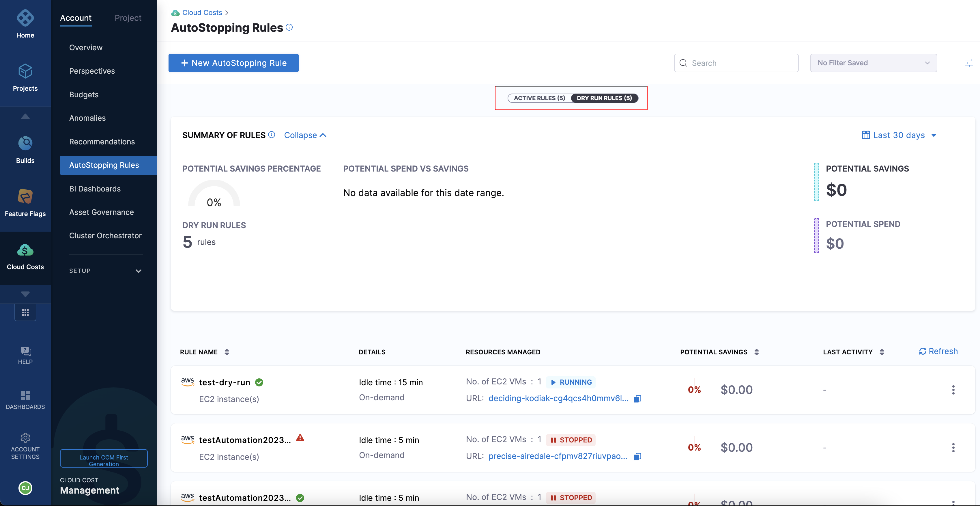Open the test-dry-run row's three-dot menu
The image size is (980, 506).
point(953,390)
